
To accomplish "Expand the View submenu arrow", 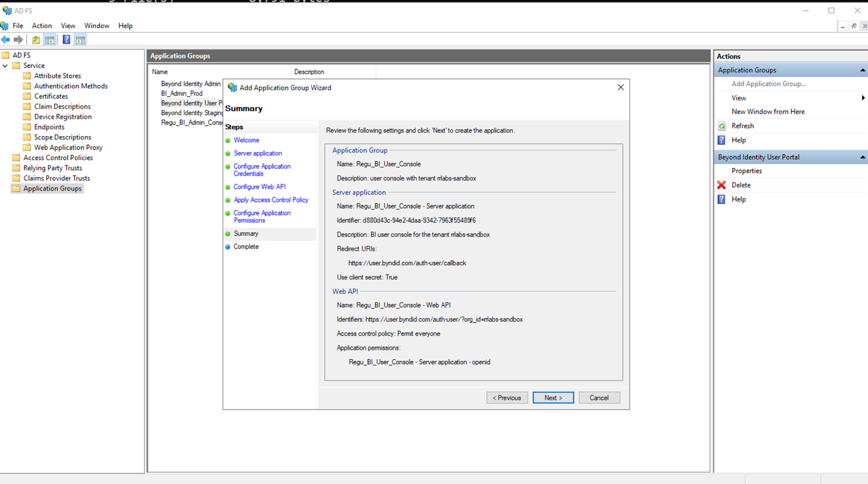I will (862, 98).
